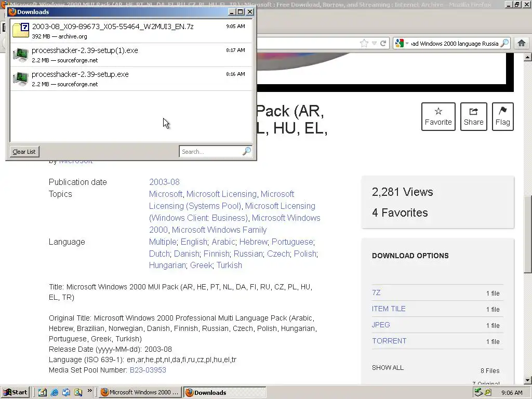The height and width of the screenshot is (399, 532).
Task: Download the 7Z file option
Action: 376,292
